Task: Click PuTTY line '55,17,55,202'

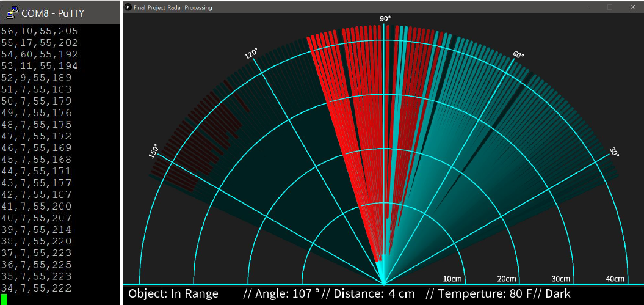Action: (40, 42)
